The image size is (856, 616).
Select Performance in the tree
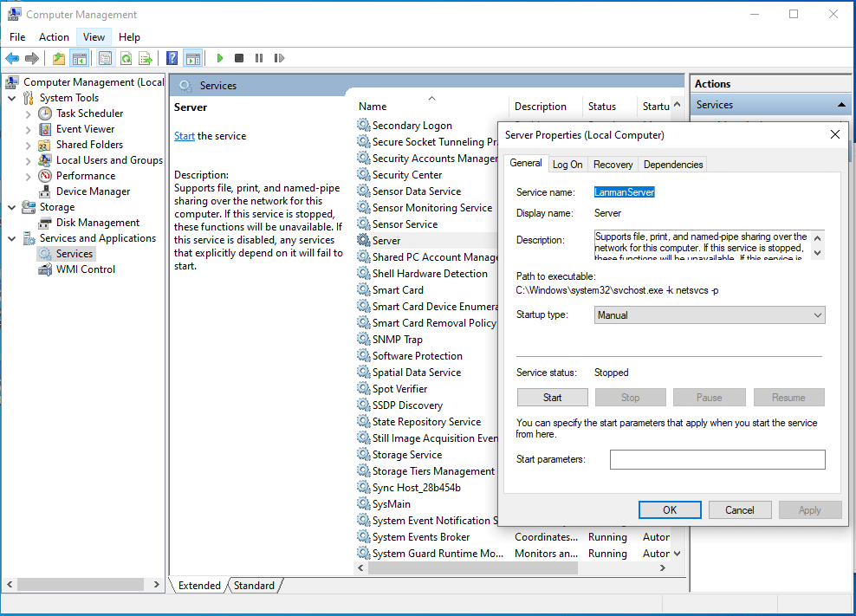(86, 176)
